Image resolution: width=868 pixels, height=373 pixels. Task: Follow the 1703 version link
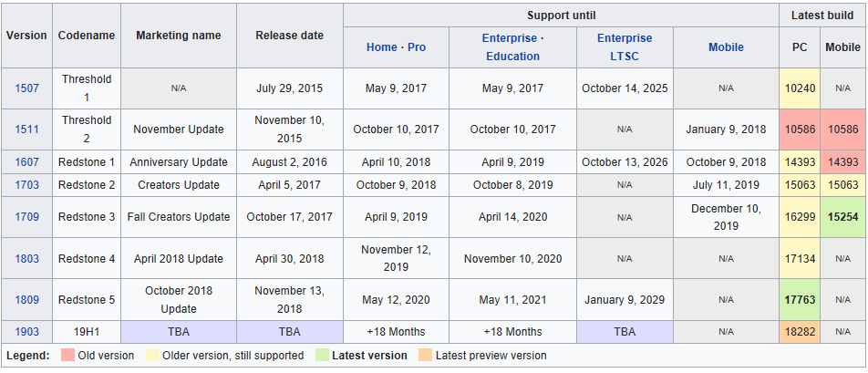26,185
